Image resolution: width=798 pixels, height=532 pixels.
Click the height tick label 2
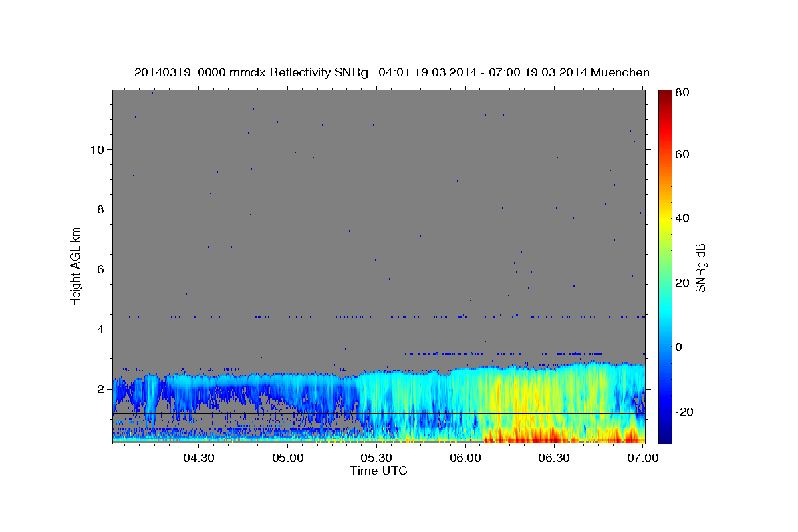point(101,389)
